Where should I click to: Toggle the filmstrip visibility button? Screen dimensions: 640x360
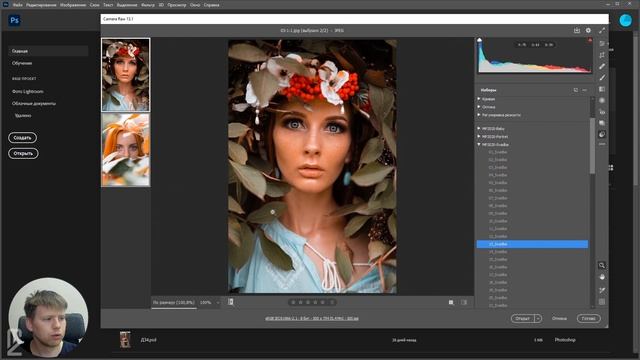[x=231, y=302]
